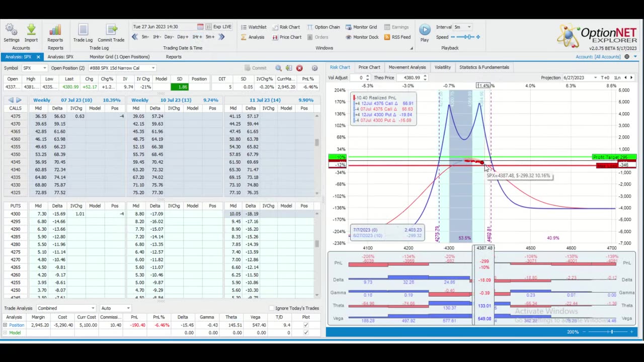Open the Option Chain window

[x=324, y=27]
